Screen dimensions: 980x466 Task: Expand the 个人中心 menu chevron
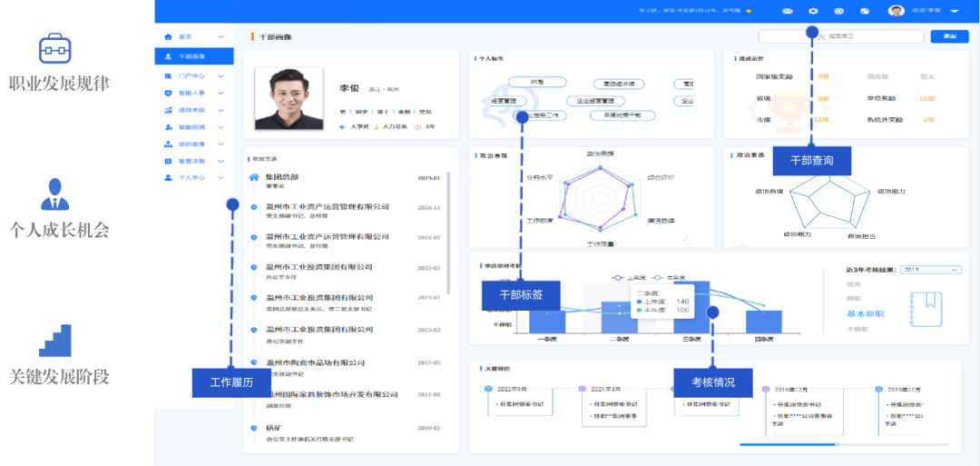[x=220, y=178]
